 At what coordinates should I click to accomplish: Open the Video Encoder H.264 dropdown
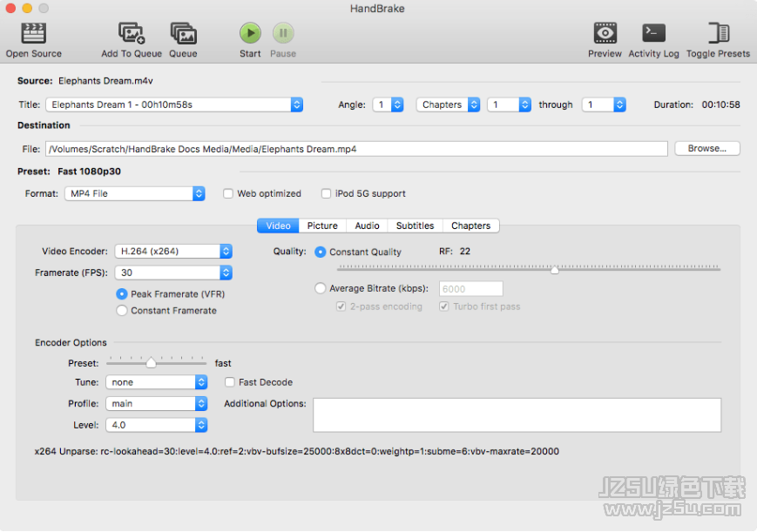(173, 252)
